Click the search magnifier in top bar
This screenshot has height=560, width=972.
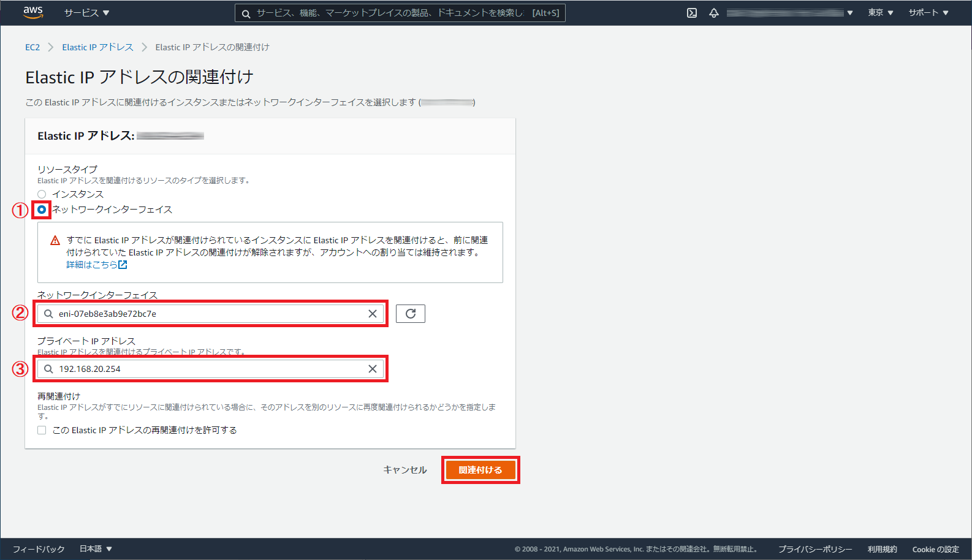(x=246, y=13)
